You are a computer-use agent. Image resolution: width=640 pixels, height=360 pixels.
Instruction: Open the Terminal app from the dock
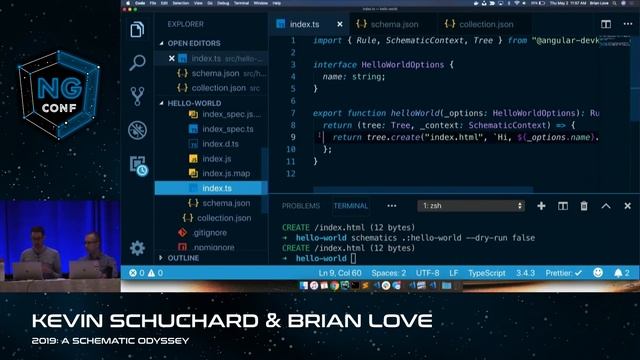(x=355, y=286)
